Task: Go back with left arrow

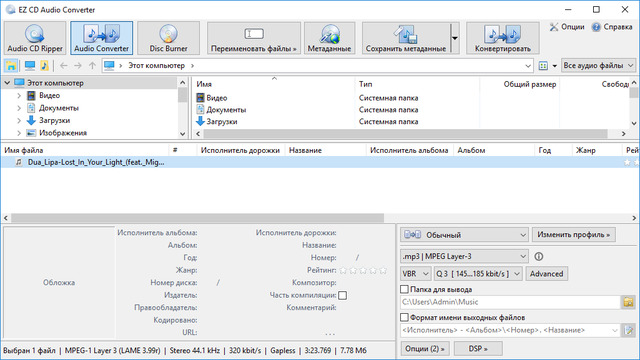Action: point(64,65)
